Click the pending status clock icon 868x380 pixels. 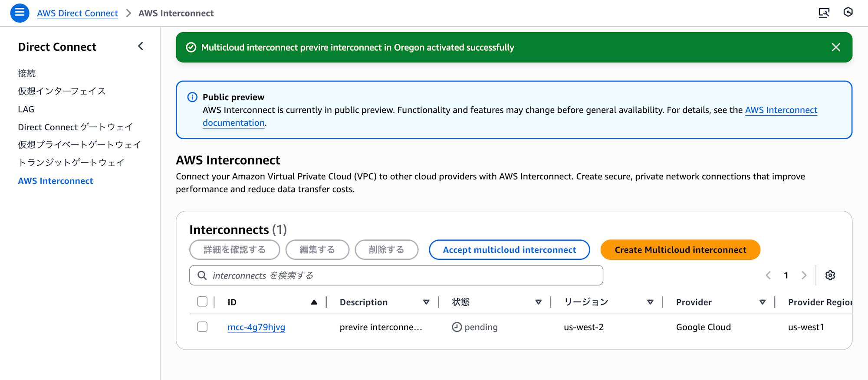click(x=457, y=327)
